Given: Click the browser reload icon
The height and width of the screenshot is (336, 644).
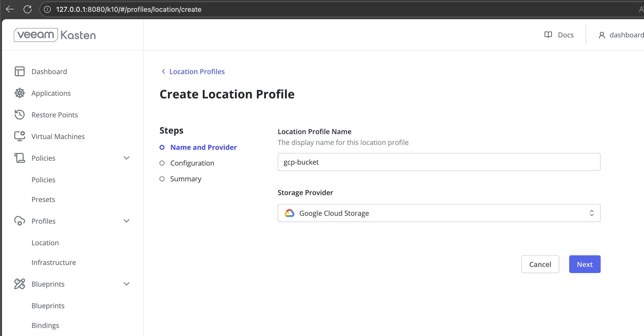Looking at the screenshot, I should pyautogui.click(x=28, y=10).
